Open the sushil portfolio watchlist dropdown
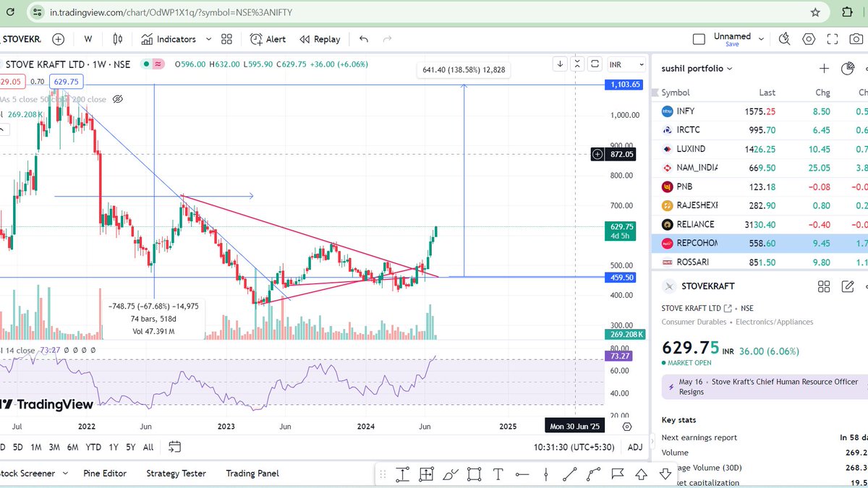This screenshot has height=488, width=868. click(x=697, y=69)
